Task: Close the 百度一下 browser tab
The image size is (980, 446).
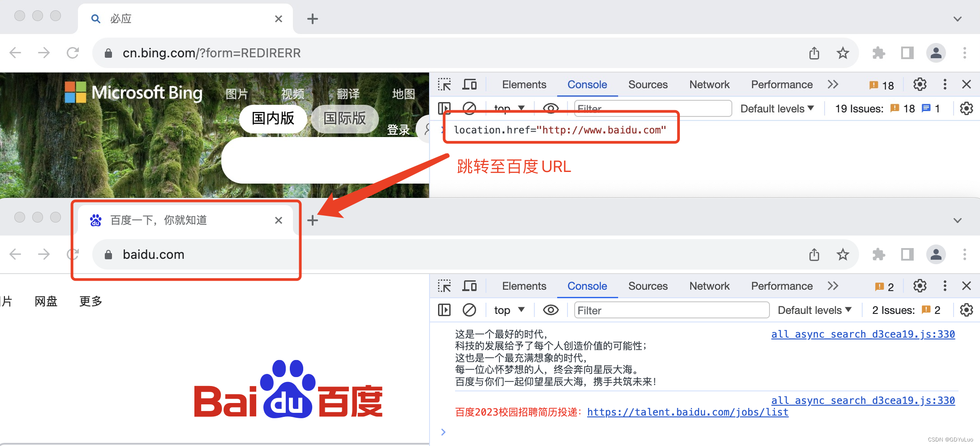Action: [279, 220]
